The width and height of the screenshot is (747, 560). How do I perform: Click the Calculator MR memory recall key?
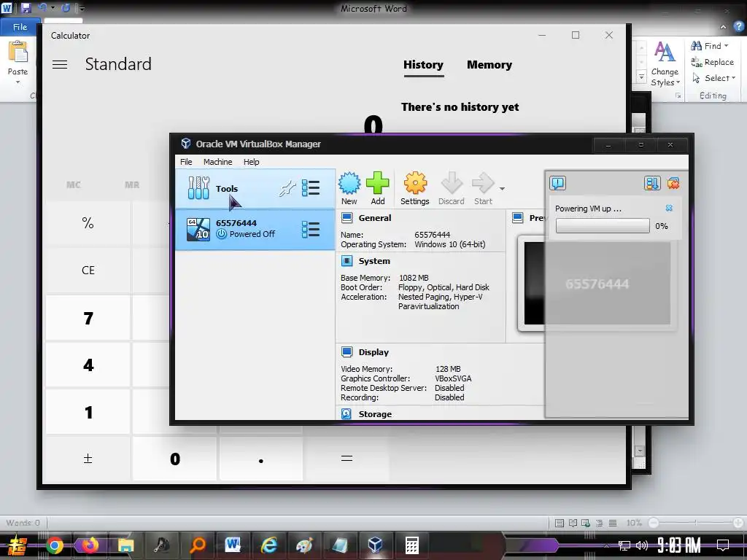pyautogui.click(x=132, y=184)
